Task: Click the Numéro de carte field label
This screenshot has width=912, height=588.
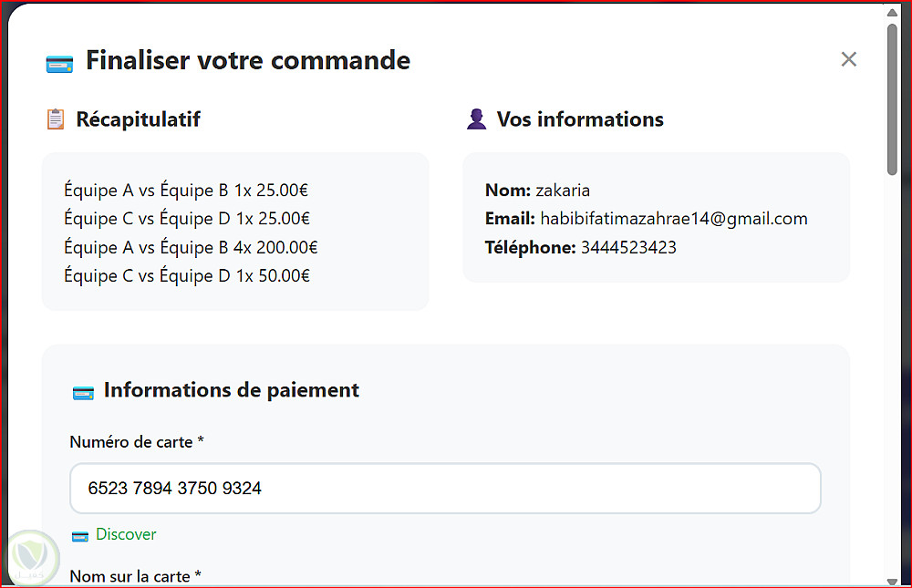Action: 137,442
